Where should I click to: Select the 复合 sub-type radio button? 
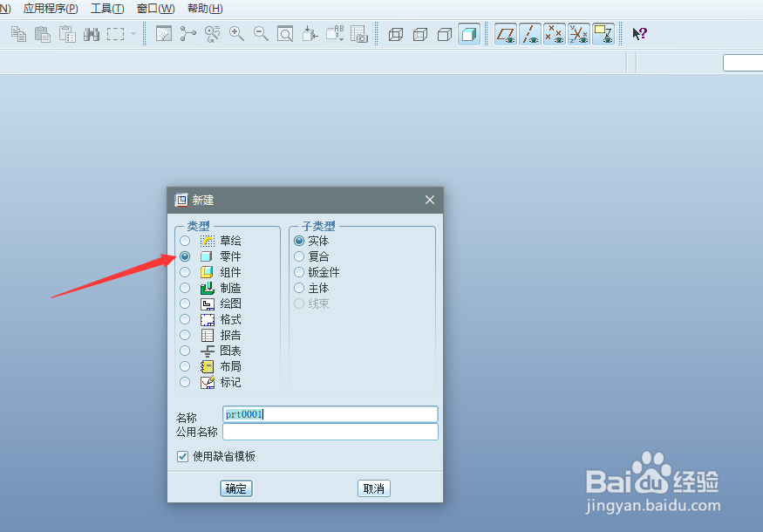click(299, 256)
